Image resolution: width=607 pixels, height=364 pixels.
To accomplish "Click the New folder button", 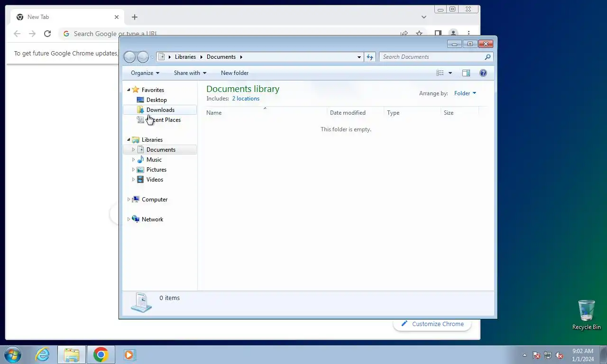I will [x=235, y=73].
